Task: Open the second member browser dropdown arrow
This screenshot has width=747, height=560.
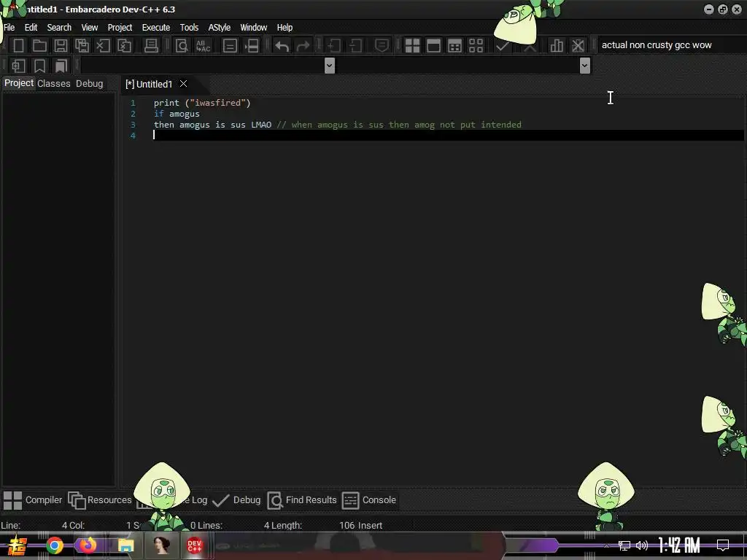Action: pos(585,66)
